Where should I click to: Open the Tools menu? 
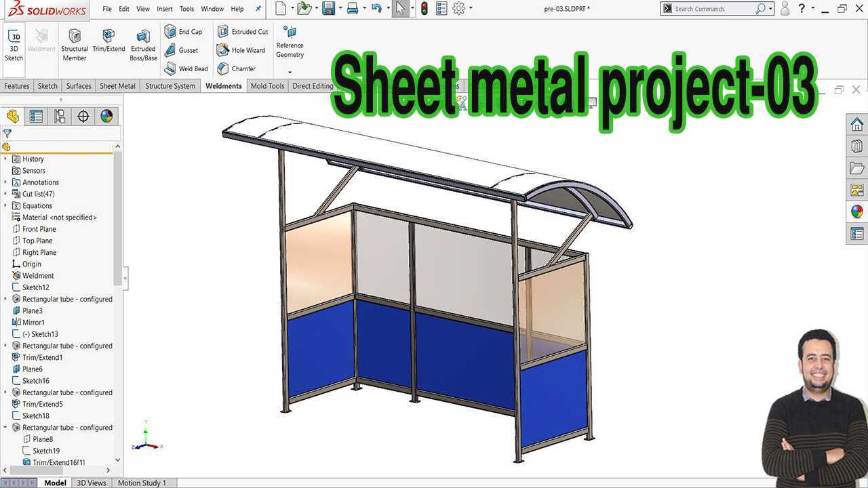[x=186, y=9]
